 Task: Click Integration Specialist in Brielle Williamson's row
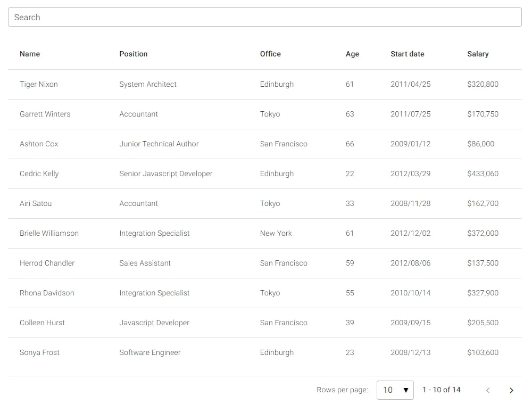(154, 234)
